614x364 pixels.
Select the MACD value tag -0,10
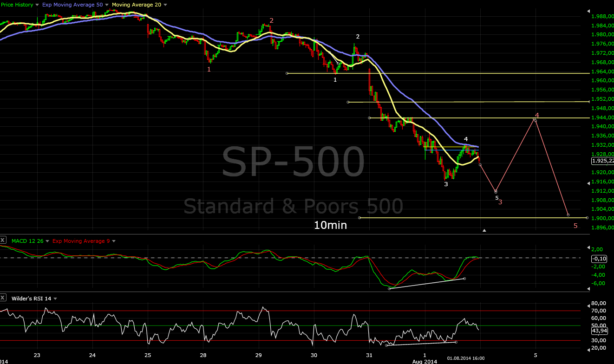599,259
